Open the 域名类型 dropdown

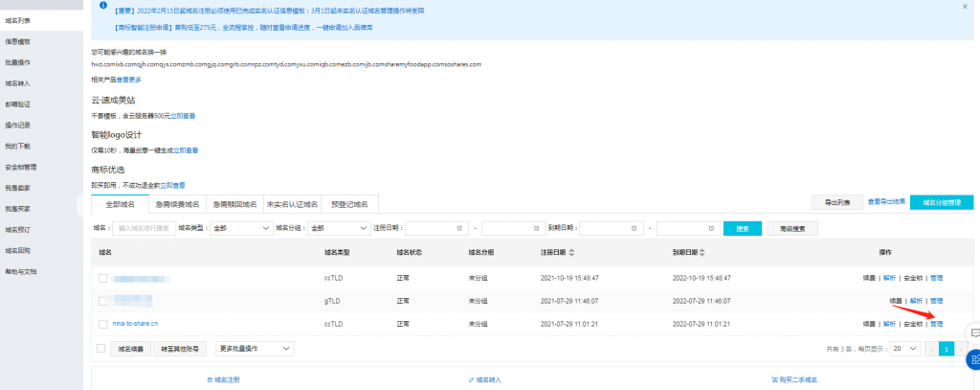[x=240, y=228]
